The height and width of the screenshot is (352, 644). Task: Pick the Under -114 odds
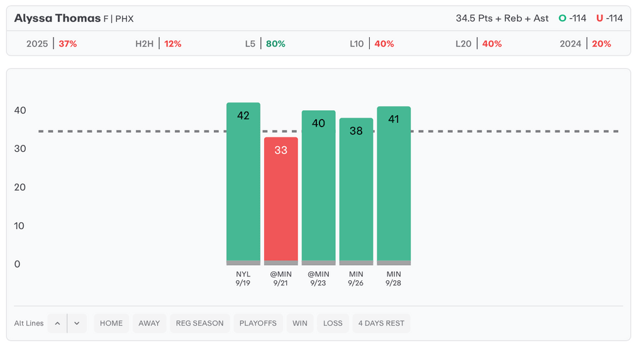tap(609, 18)
